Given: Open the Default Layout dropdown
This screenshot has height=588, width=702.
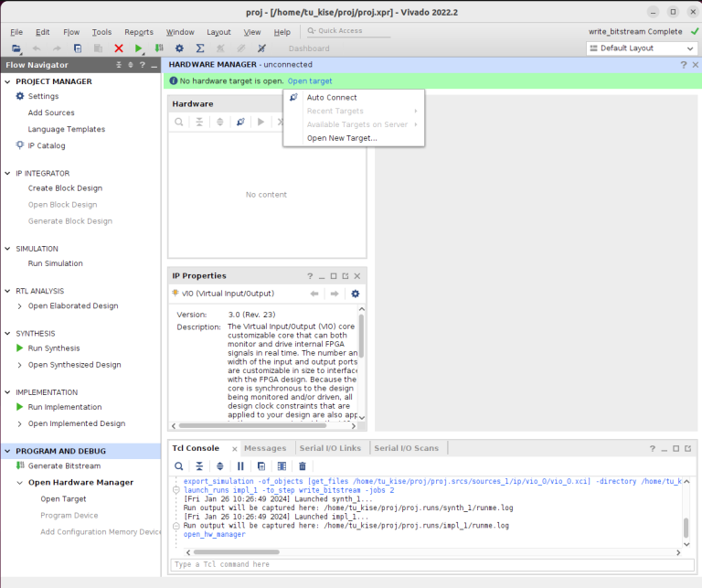Looking at the screenshot, I should 640,48.
